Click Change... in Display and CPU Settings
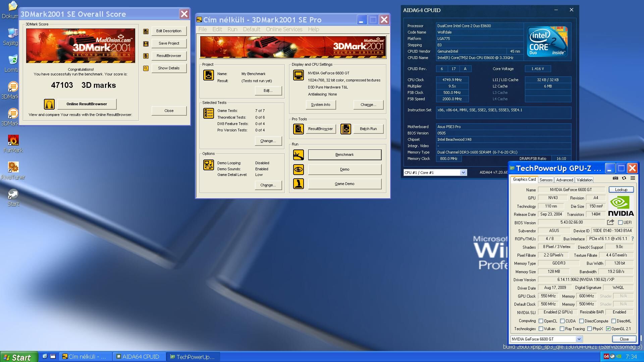The image size is (644, 362). point(368,105)
